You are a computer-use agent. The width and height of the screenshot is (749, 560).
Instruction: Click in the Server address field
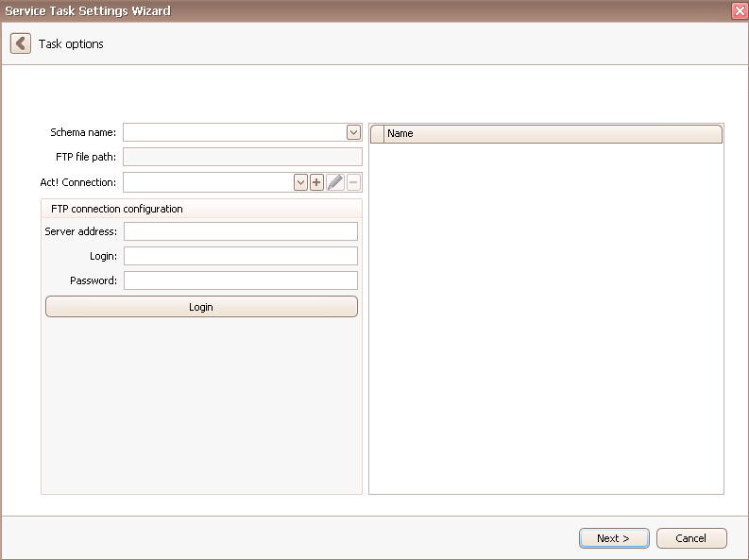[x=241, y=231]
